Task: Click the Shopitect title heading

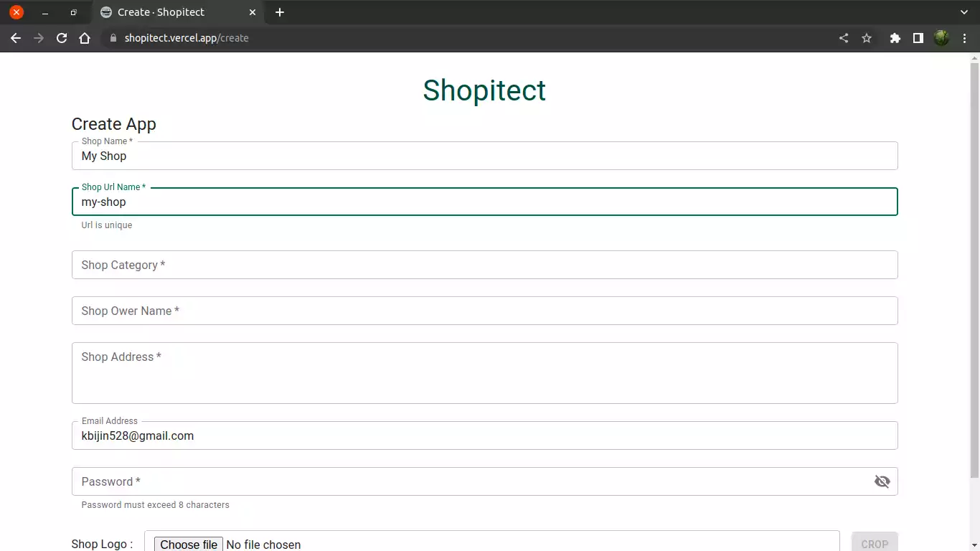Action: click(x=484, y=90)
